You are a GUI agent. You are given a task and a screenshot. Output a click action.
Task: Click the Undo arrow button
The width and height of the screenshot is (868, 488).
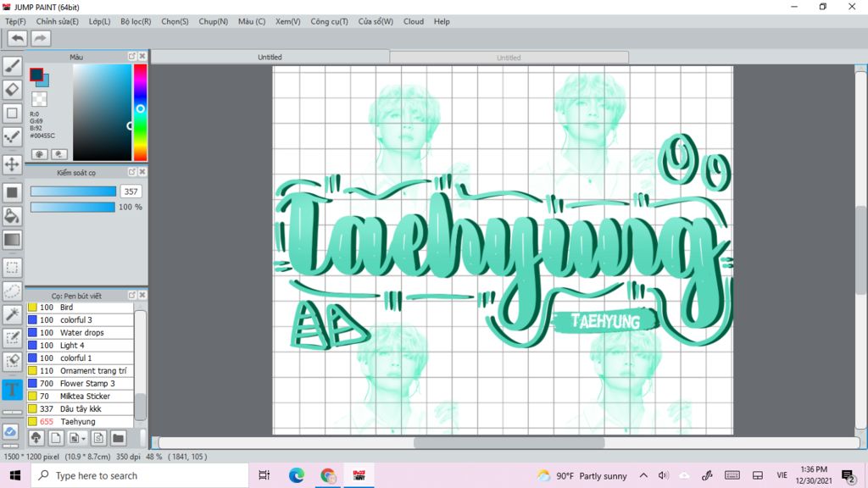pos(18,38)
